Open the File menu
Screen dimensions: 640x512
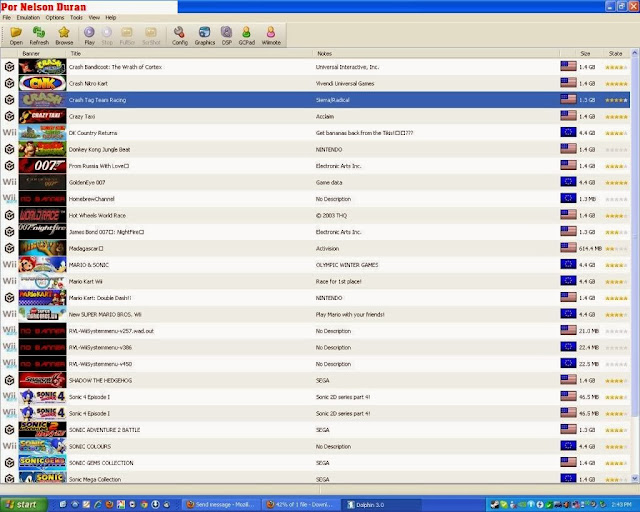tap(7, 18)
